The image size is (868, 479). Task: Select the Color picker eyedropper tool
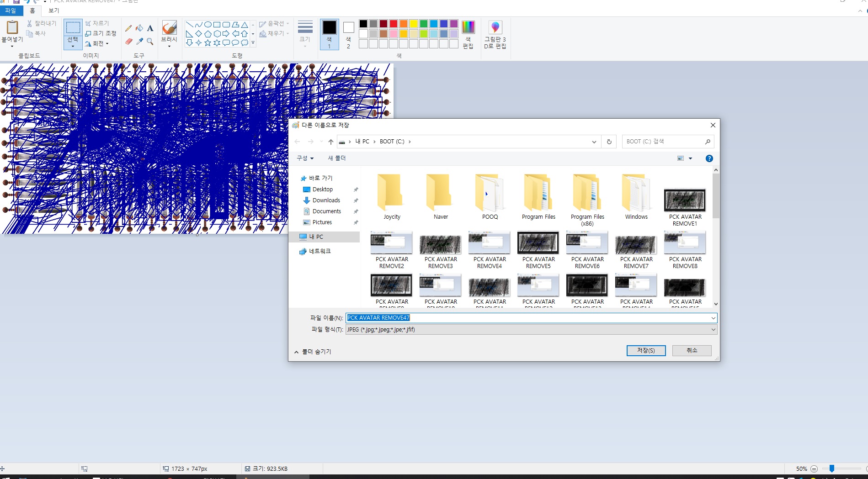[139, 42]
